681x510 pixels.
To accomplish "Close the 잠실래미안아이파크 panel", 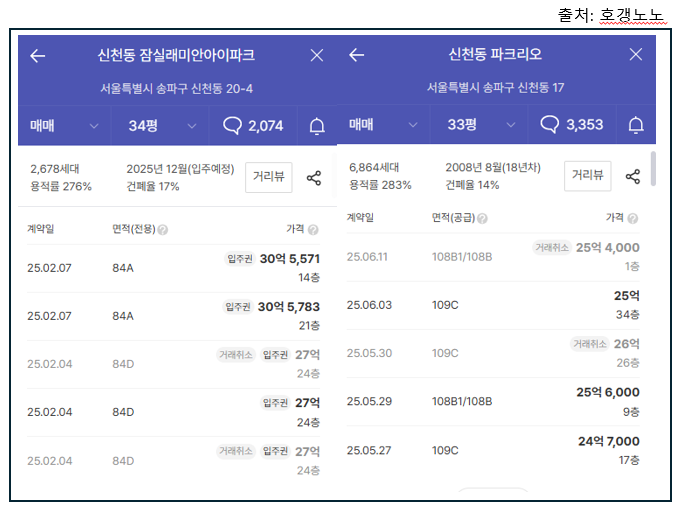I will pyautogui.click(x=317, y=55).
